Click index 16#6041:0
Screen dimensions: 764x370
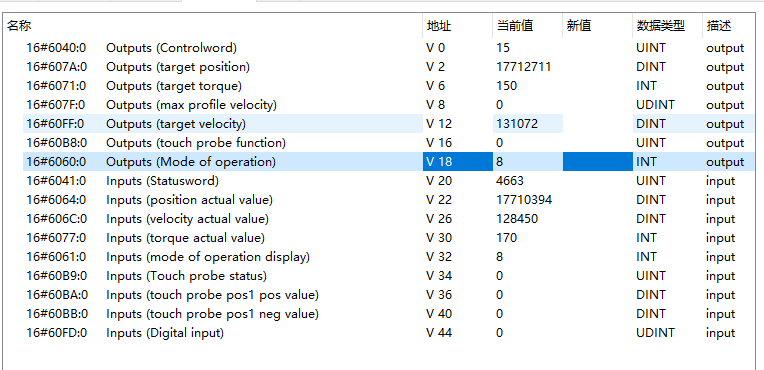pos(57,181)
